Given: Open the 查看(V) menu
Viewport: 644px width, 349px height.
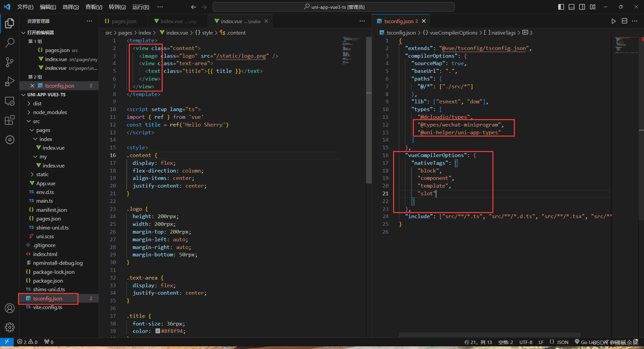Looking at the screenshot, I should click(x=94, y=7).
